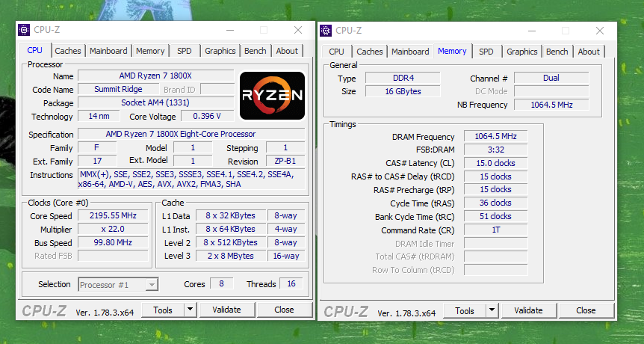Click the Instructions list text box
The width and height of the screenshot is (644, 344).
[x=191, y=179]
